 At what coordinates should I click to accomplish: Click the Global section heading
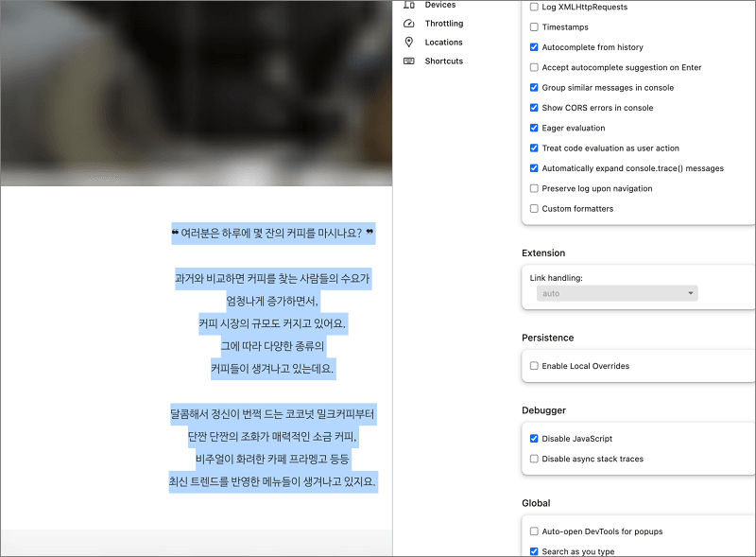[536, 503]
